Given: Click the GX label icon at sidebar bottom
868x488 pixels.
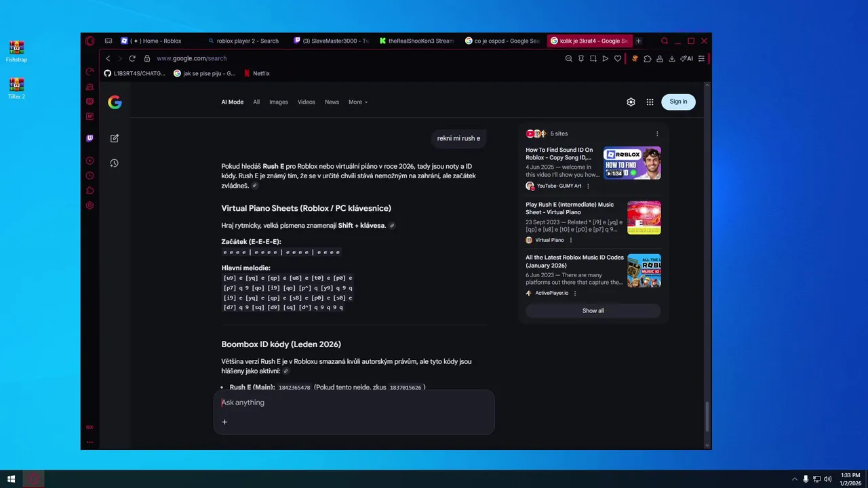Looking at the screenshot, I should (90, 427).
